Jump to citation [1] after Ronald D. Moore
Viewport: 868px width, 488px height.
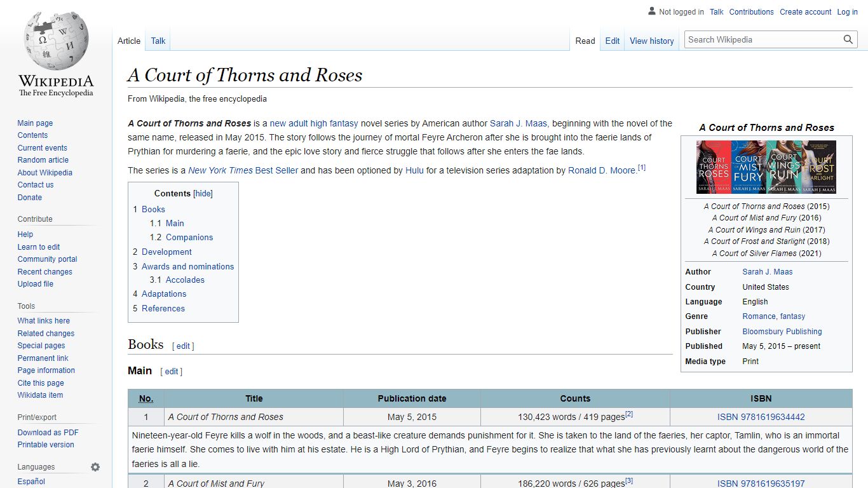point(642,168)
